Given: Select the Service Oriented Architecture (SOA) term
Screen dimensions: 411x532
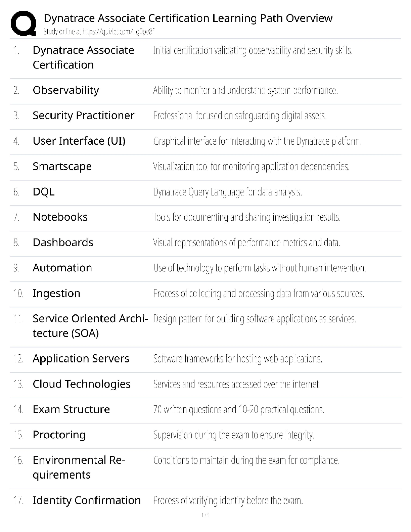Looking at the screenshot, I should (90, 326).
